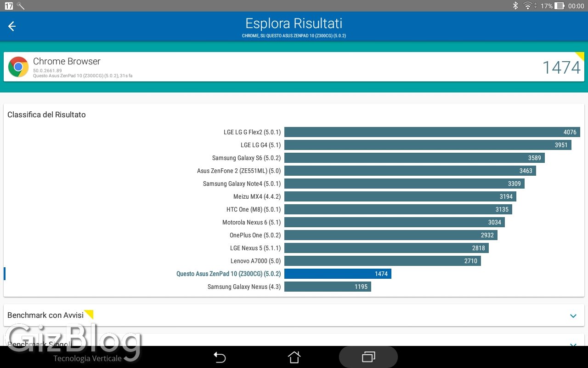Tap the label Meizu MX4 (4.4.2)
The image size is (588, 368).
[257, 196]
